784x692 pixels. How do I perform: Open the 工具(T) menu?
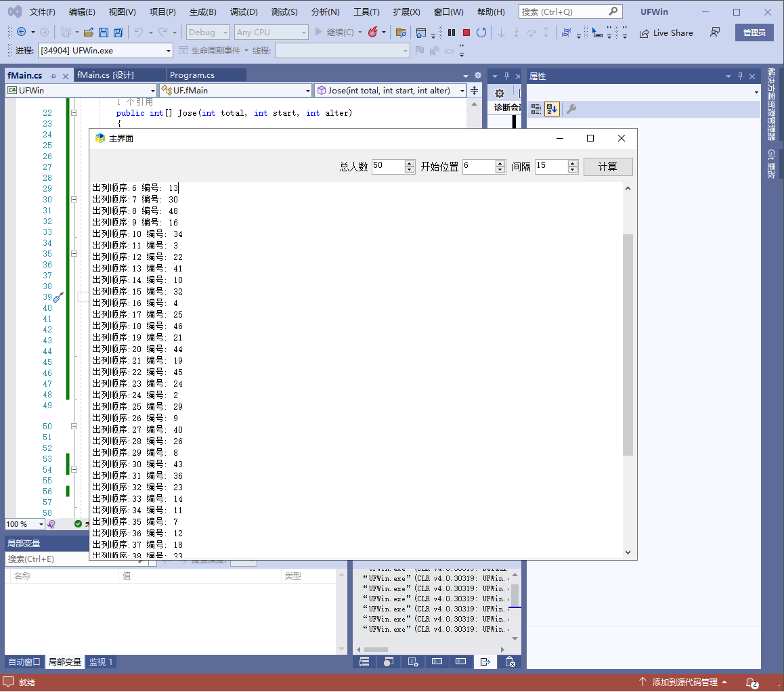[366, 12]
